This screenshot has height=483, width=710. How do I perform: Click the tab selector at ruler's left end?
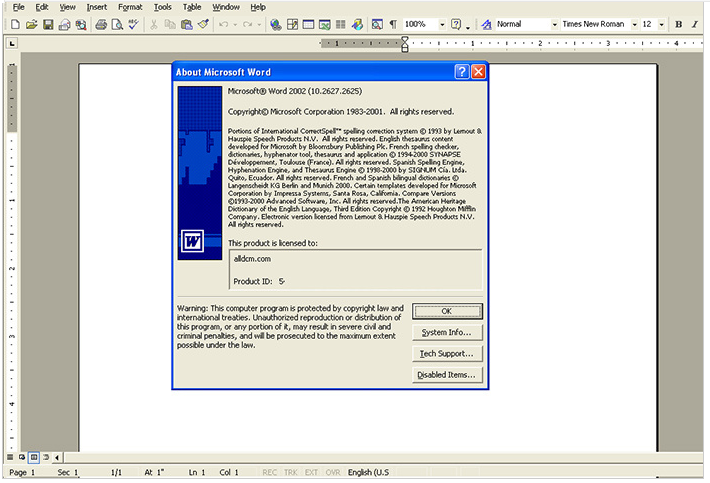(10, 43)
